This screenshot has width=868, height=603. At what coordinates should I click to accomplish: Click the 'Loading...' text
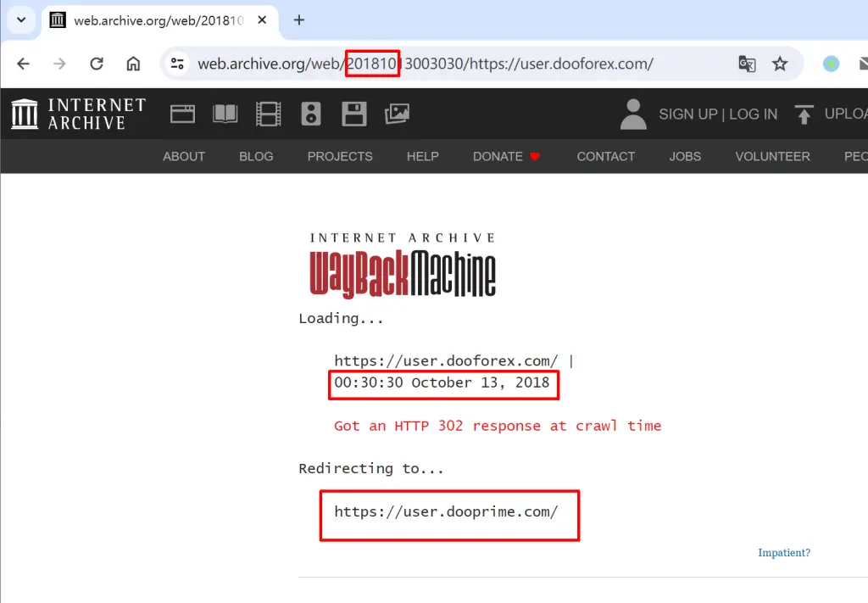(341, 318)
